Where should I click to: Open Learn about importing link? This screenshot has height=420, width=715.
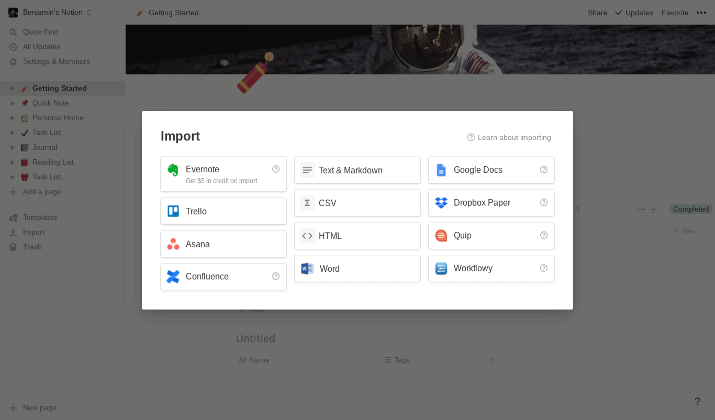pos(509,137)
